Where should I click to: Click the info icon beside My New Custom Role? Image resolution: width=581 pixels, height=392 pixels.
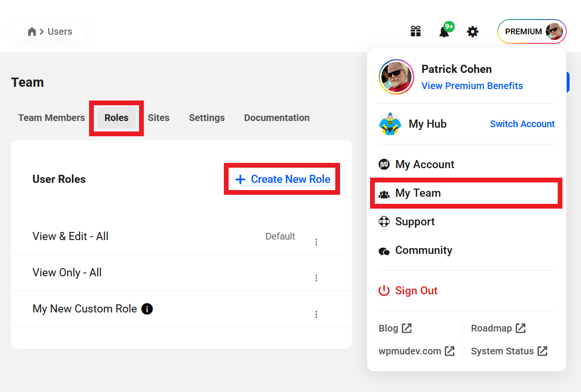point(147,309)
